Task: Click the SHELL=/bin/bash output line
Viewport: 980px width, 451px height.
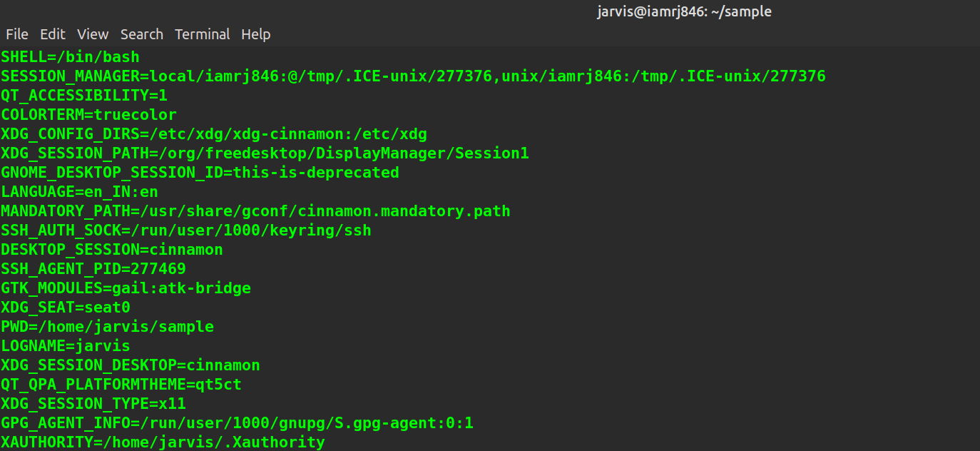Action: pyautogui.click(x=69, y=56)
